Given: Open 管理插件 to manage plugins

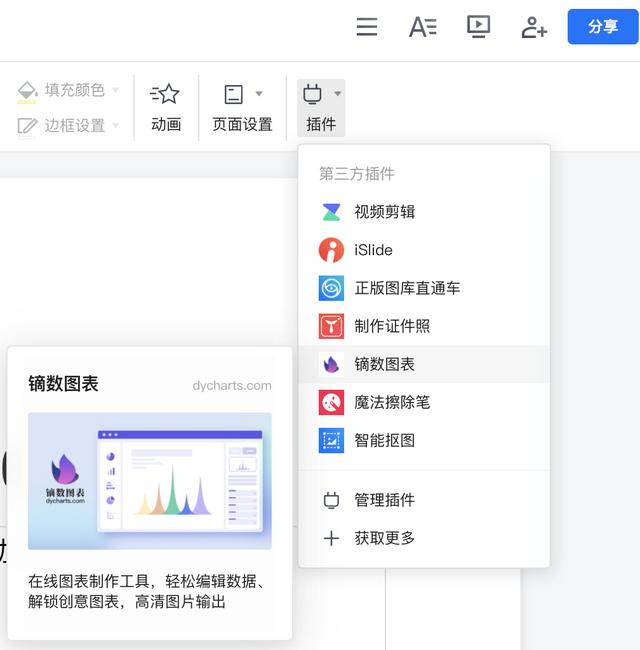Looking at the screenshot, I should tap(424, 500).
